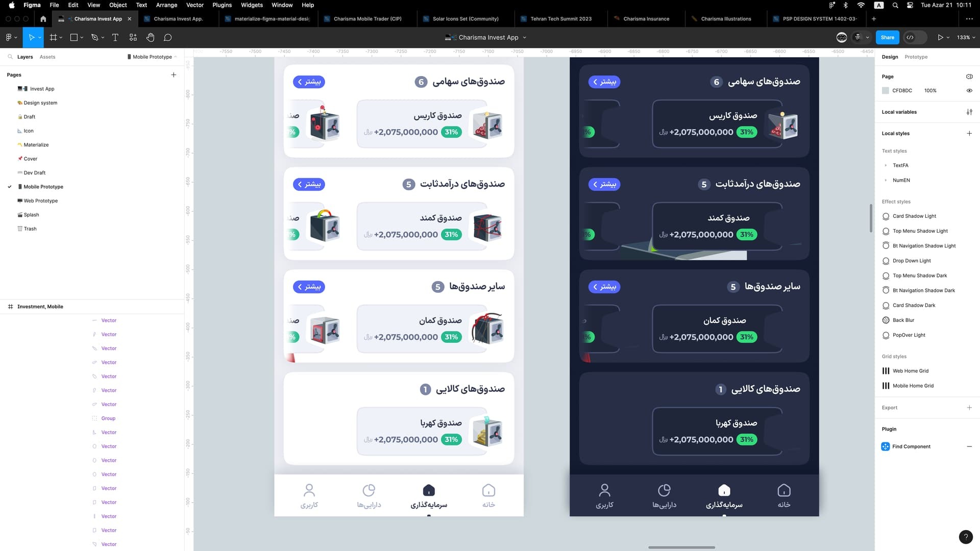Image resolution: width=980 pixels, height=551 pixels.
Task: Click the Component search Find Component plugin
Action: point(912,446)
